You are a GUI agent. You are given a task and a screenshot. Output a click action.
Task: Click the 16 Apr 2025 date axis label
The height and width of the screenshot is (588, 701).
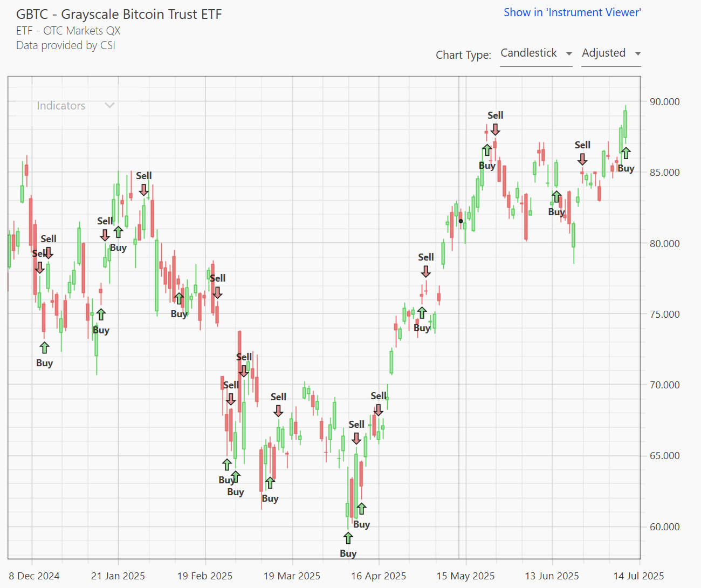379,576
